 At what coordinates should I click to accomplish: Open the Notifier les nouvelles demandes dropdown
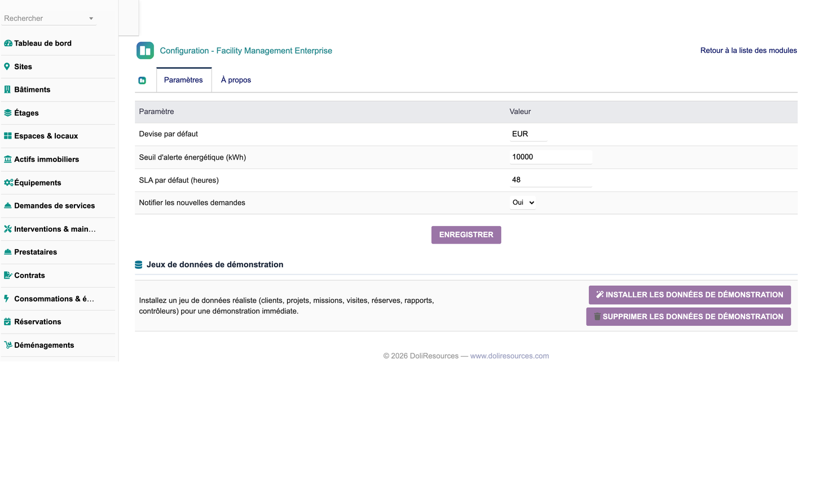pyautogui.click(x=523, y=202)
